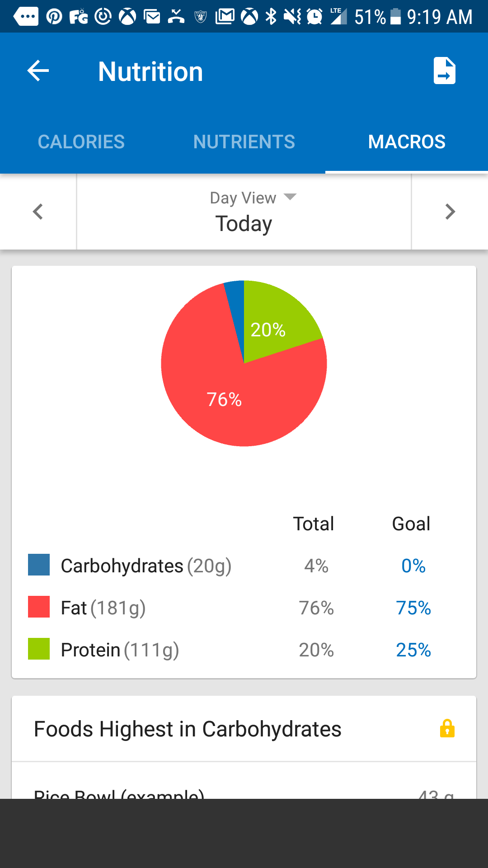Viewport: 488px width, 868px height.
Task: Tap the lock icon beside Foods Highest
Action: coord(447,728)
